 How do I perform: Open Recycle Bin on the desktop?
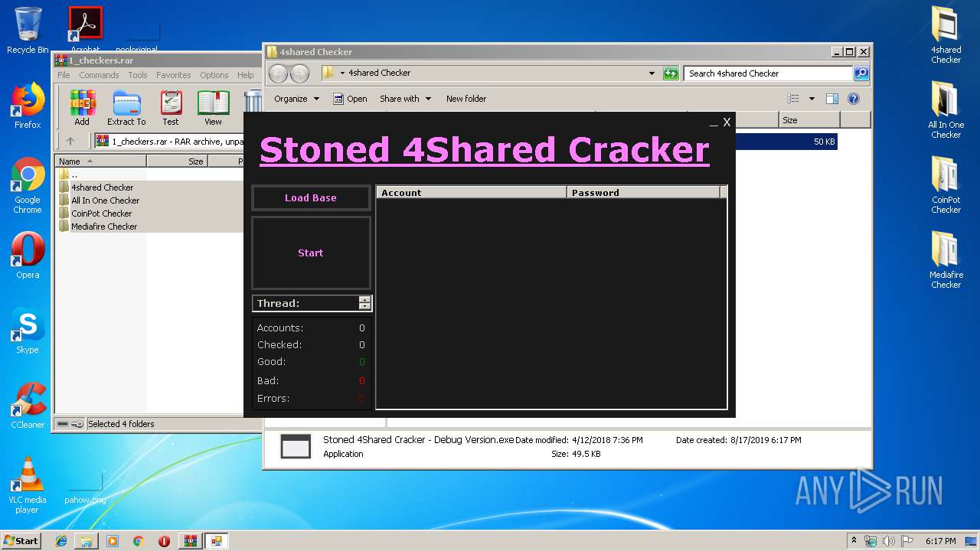tap(28, 31)
